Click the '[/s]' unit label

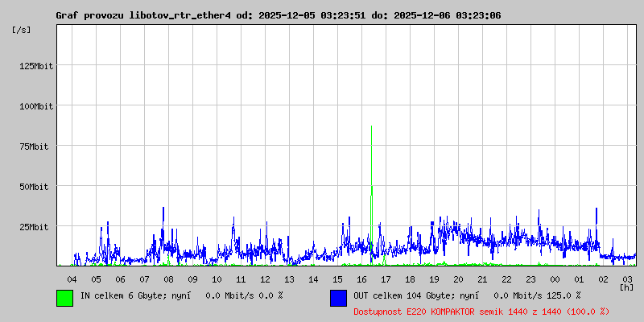(22, 30)
